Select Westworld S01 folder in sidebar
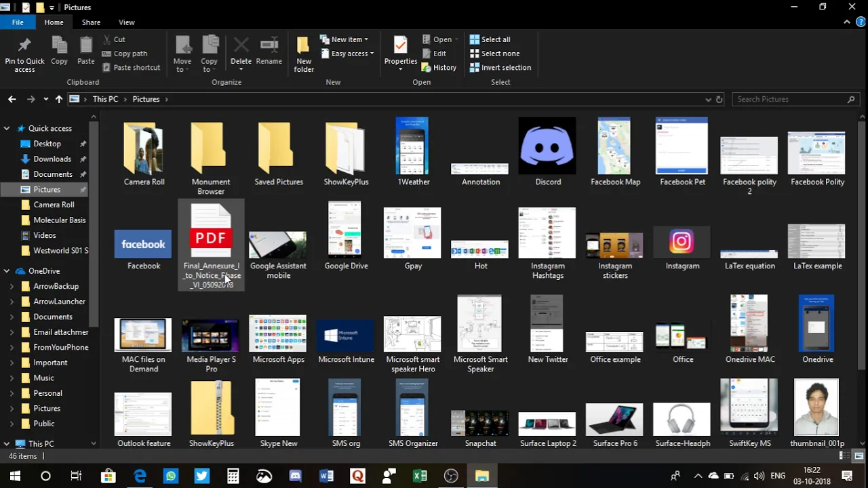This screenshot has height=488, width=868. tap(54, 250)
